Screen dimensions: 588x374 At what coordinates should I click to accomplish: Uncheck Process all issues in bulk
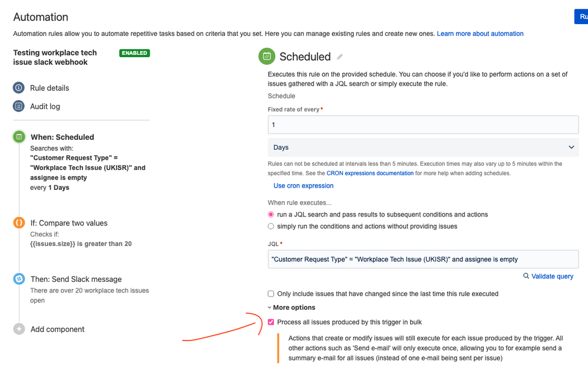point(271,322)
